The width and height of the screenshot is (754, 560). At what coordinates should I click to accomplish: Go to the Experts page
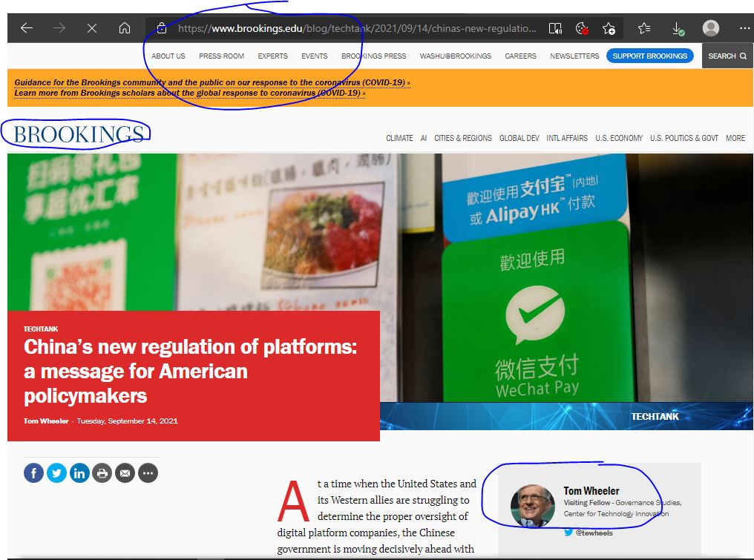272,56
